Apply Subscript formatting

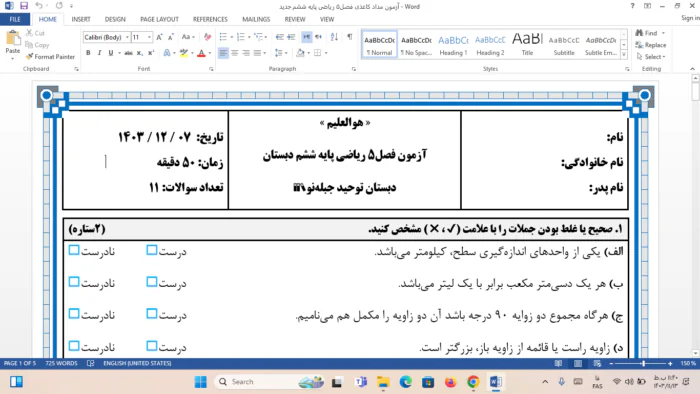pyautogui.click(x=140, y=53)
